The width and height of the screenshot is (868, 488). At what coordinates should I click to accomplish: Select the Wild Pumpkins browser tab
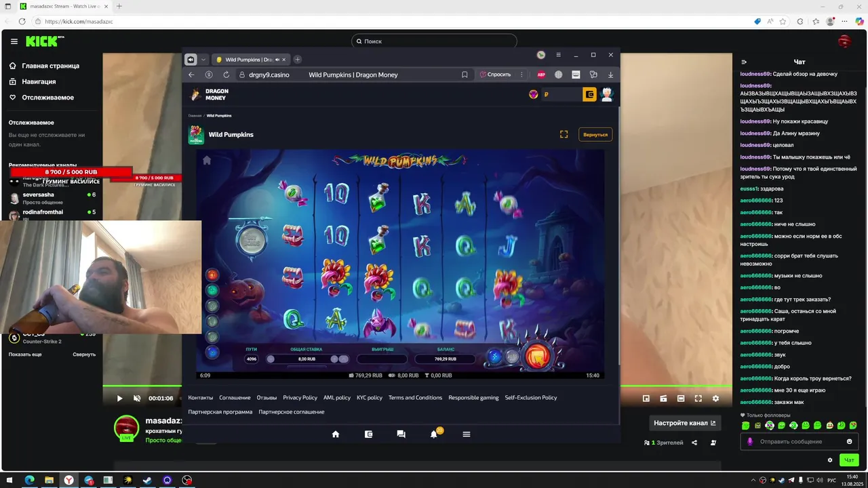pos(251,60)
